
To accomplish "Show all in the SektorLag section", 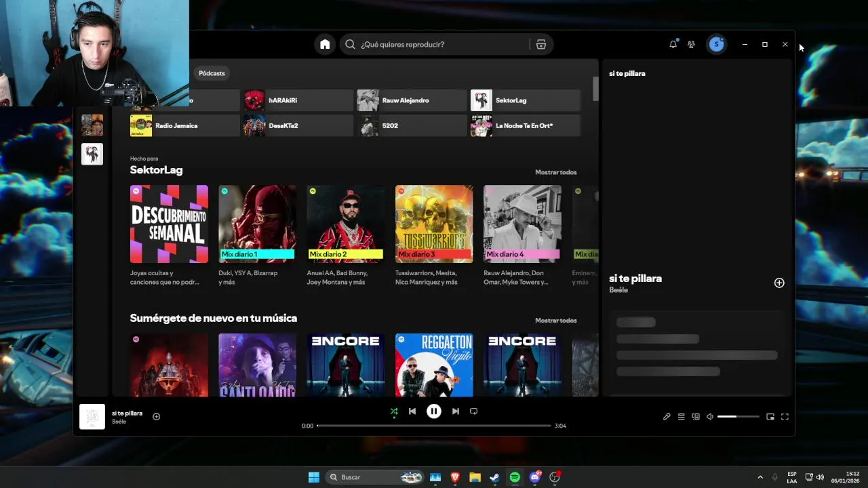I will 555,172.
